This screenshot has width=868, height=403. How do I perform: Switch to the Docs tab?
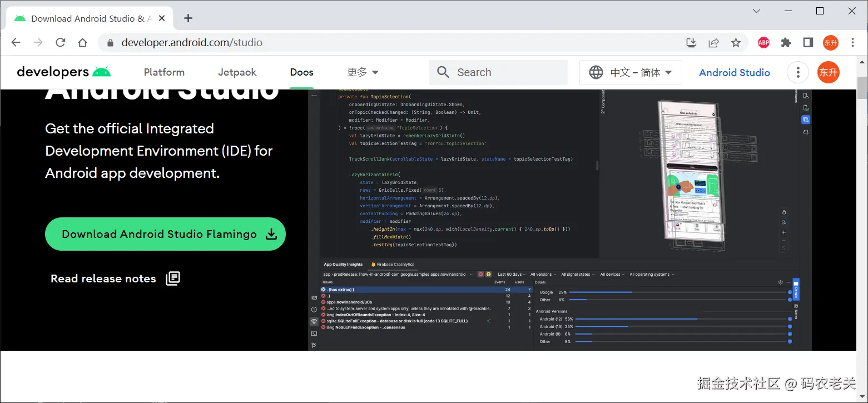302,72
